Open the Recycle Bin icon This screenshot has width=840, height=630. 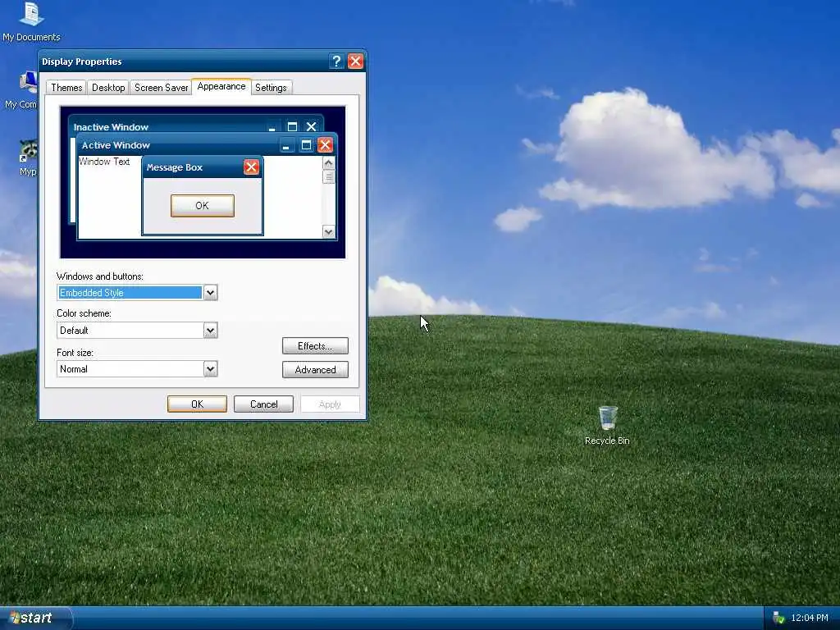tap(607, 426)
